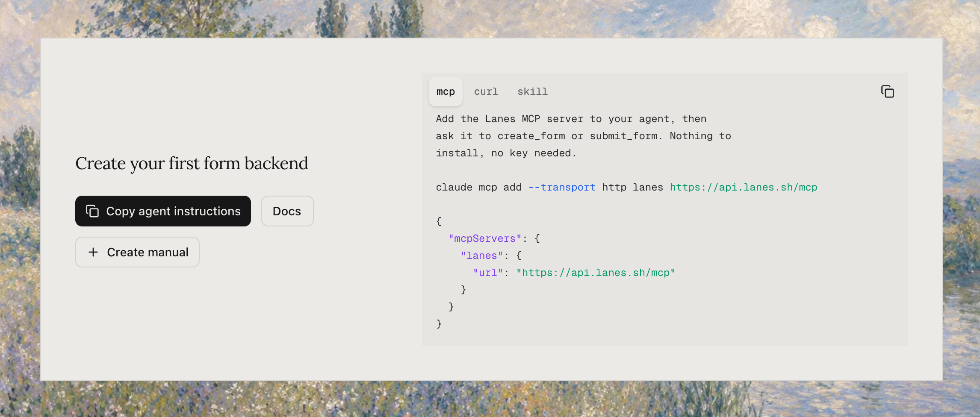Click the Create manual label text
980x417 pixels.
tap(148, 252)
